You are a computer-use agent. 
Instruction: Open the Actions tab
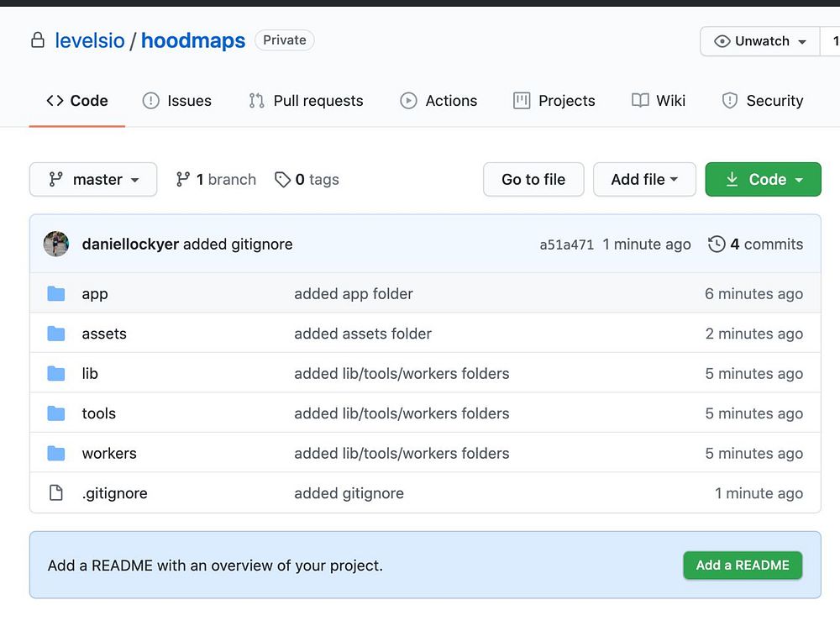pyautogui.click(x=438, y=101)
